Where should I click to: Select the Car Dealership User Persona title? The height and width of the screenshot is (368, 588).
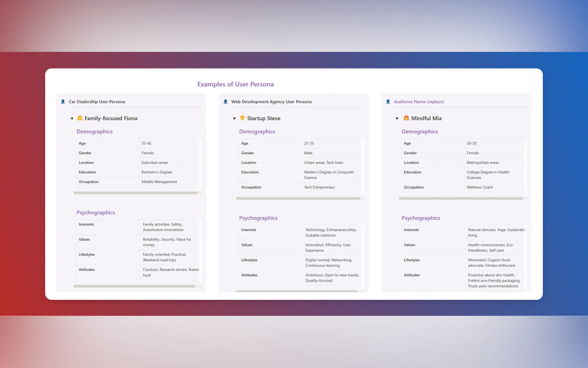(x=97, y=102)
